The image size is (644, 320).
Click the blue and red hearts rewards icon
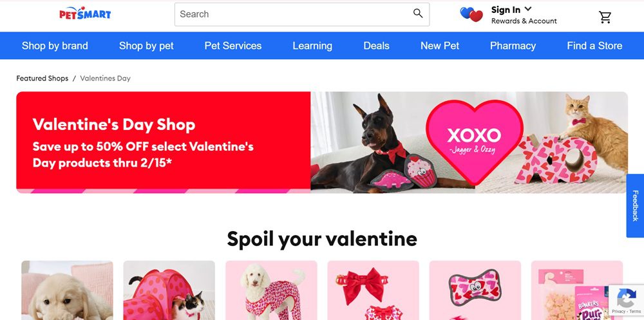471,14
